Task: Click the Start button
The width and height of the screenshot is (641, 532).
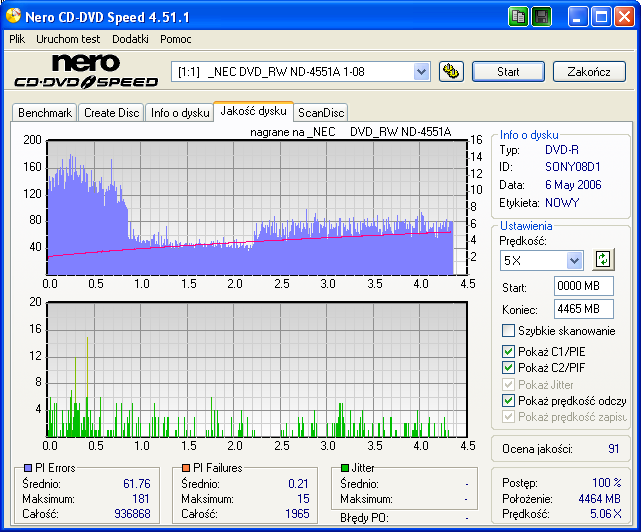Action: (x=508, y=72)
